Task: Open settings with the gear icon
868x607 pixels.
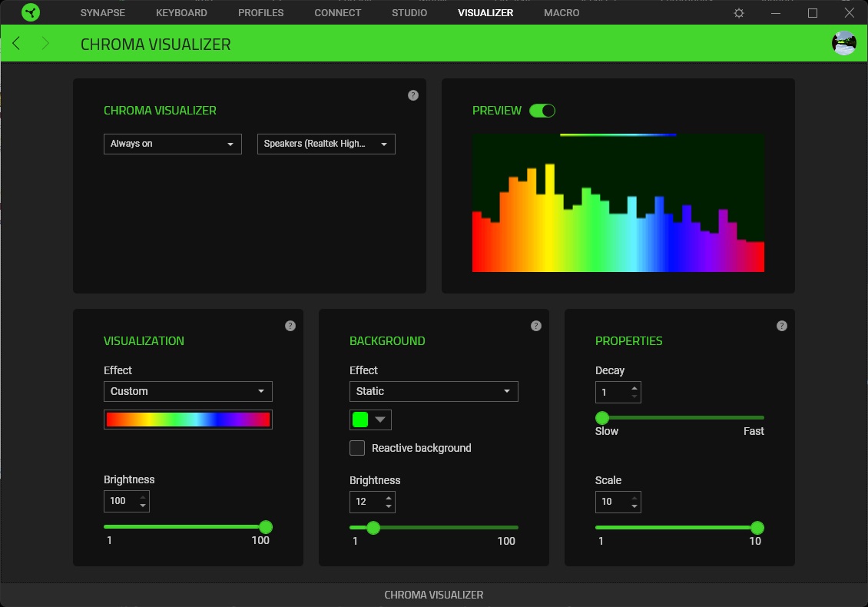Action: tap(739, 13)
